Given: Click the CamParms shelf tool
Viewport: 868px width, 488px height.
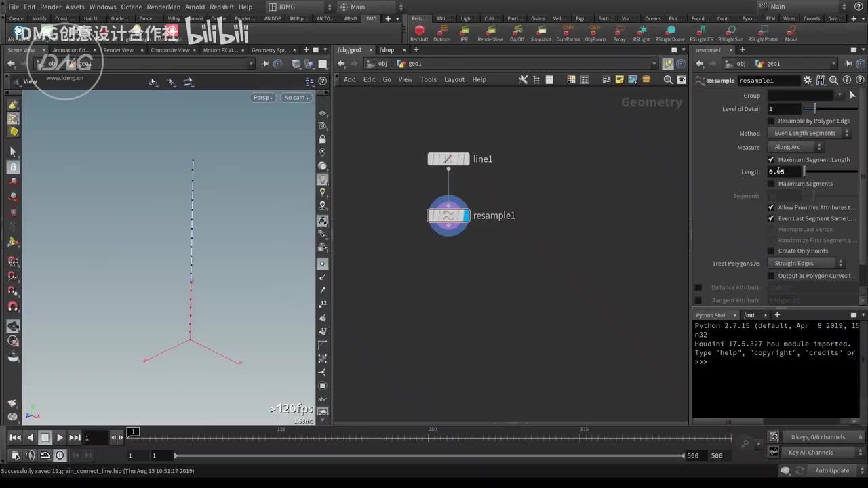Looking at the screenshot, I should pyautogui.click(x=568, y=34).
